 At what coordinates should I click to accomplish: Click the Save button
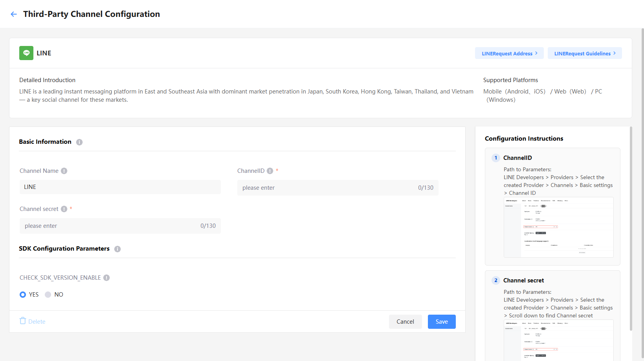click(442, 322)
